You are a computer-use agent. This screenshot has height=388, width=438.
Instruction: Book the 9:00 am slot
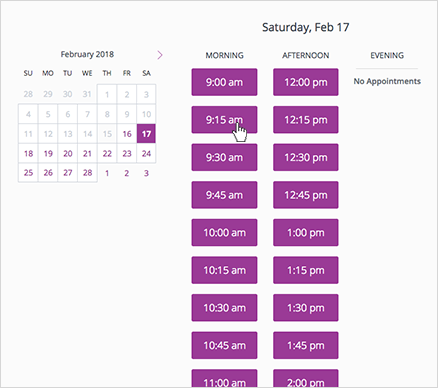coord(224,82)
